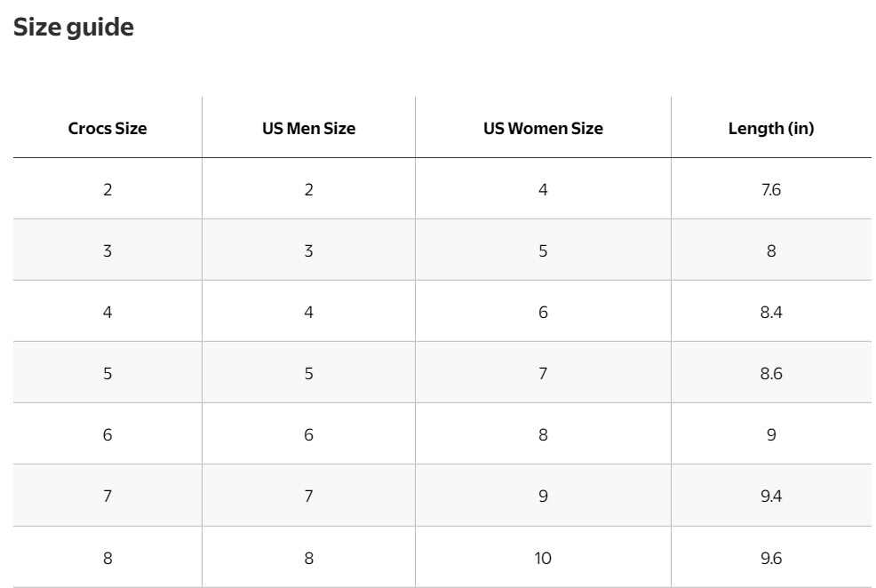The width and height of the screenshot is (876, 588).
Task: Select length value 8.6
Action: pos(770,373)
